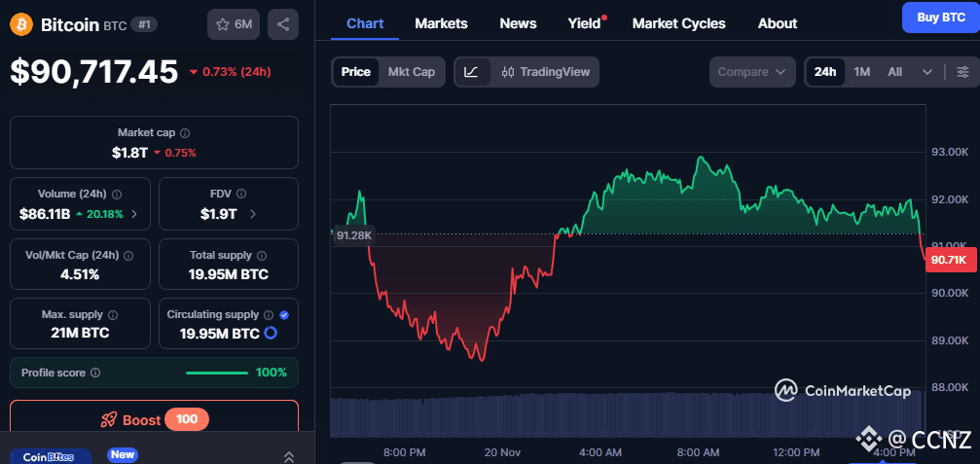This screenshot has height=464, width=980.
Task: Select the Price chart toggle
Action: [355, 72]
